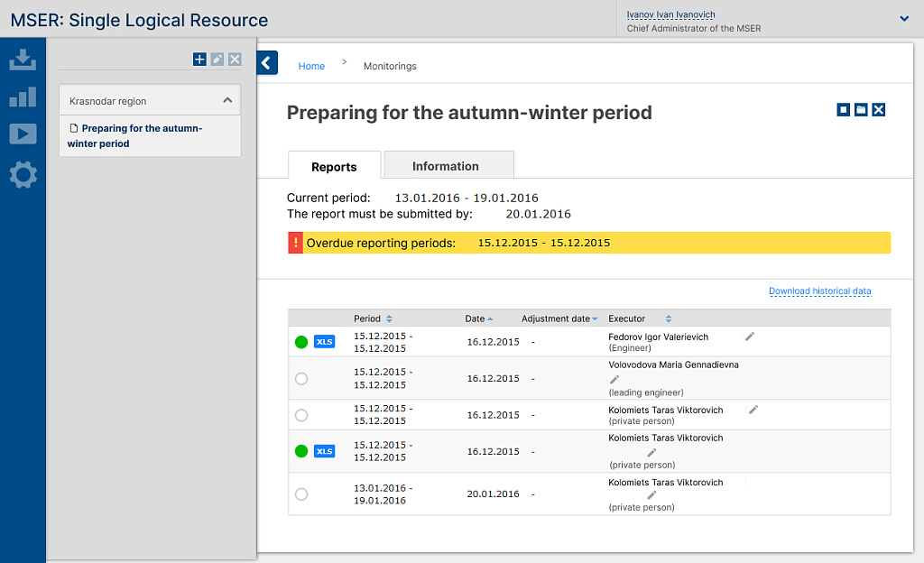This screenshot has width=924, height=563.
Task: Collapse the Krasnodar region section
Action: pyautogui.click(x=227, y=101)
